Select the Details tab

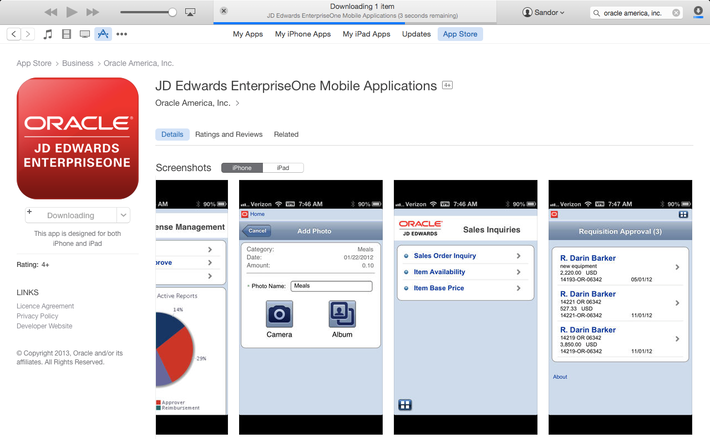pyautogui.click(x=172, y=135)
